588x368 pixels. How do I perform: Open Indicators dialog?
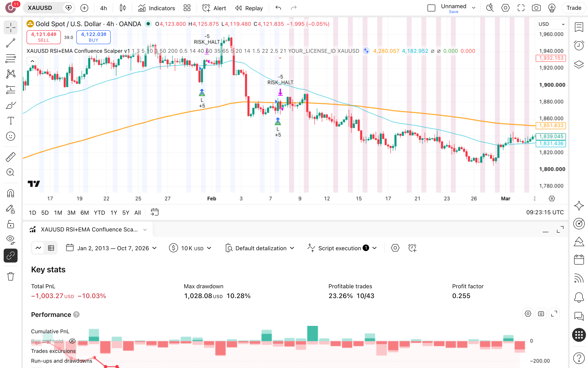(x=156, y=8)
